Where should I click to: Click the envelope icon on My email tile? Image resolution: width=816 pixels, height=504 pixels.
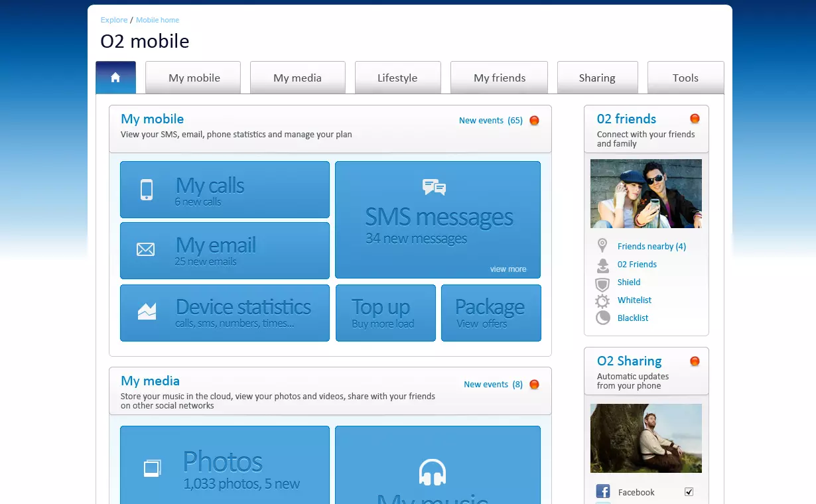point(145,249)
